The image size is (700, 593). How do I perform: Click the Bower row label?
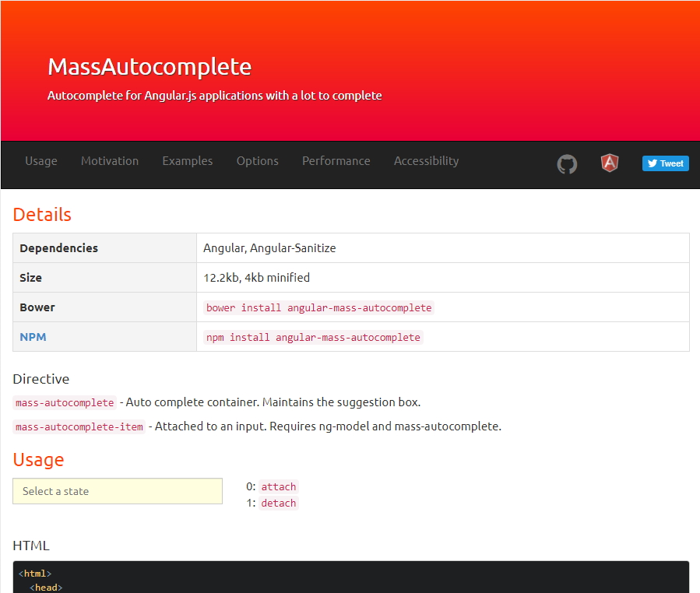(37, 307)
